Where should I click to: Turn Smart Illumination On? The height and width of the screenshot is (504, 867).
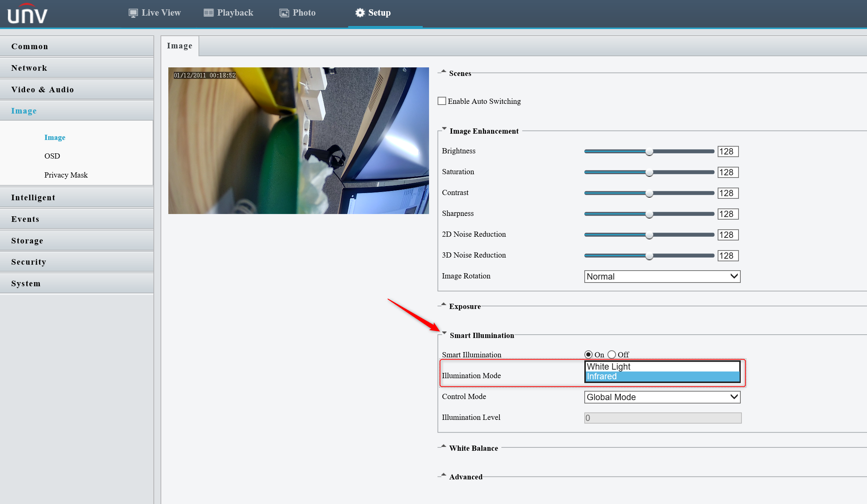pyautogui.click(x=588, y=354)
